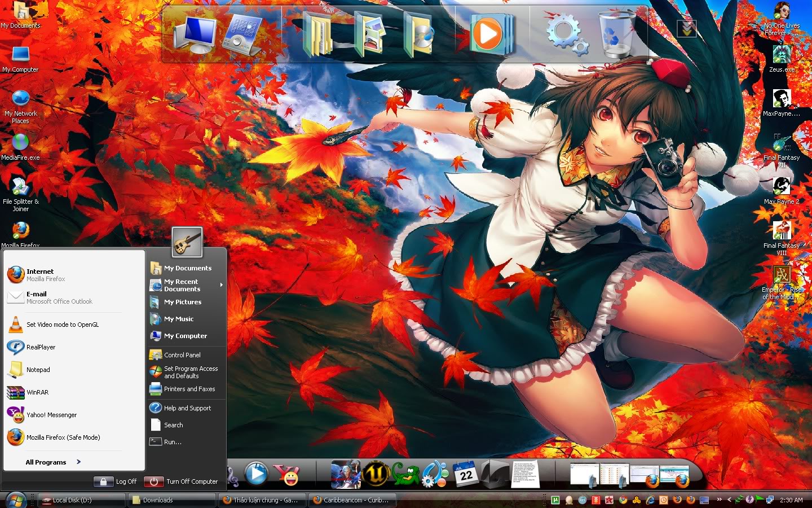
Task: Click Yahoo Messenger icon in bottom dock
Action: pyautogui.click(x=286, y=475)
